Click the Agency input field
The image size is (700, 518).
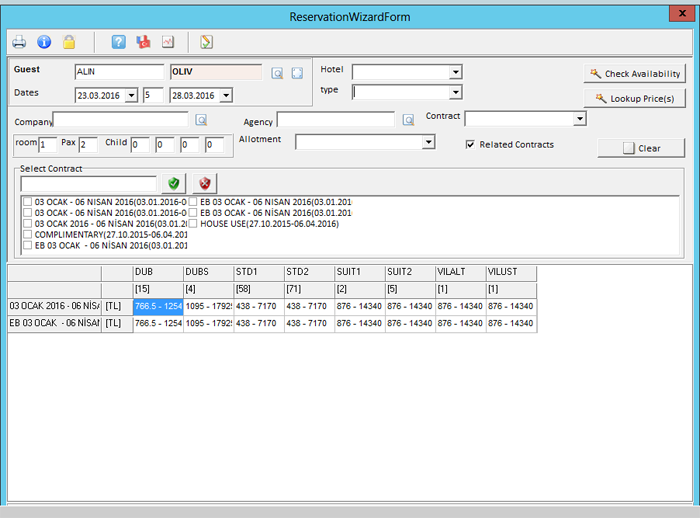335,120
